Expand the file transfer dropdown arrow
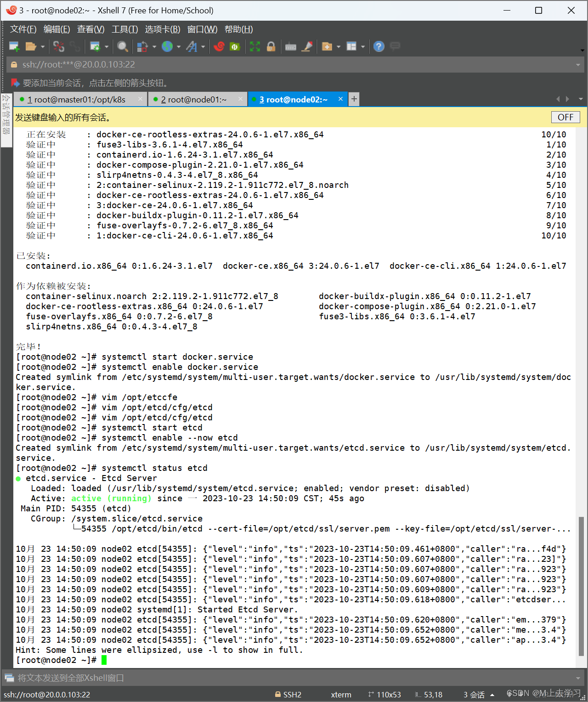Image resolution: width=588 pixels, height=702 pixels. click(154, 47)
